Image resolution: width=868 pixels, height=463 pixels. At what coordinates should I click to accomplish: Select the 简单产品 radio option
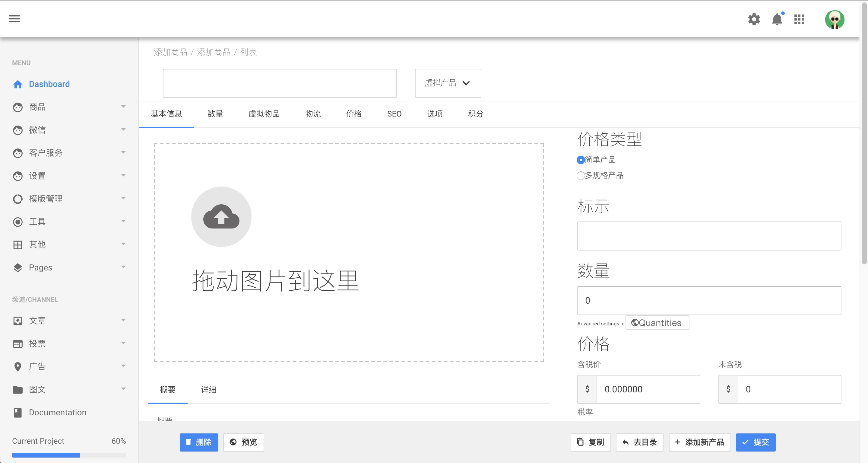coord(580,160)
